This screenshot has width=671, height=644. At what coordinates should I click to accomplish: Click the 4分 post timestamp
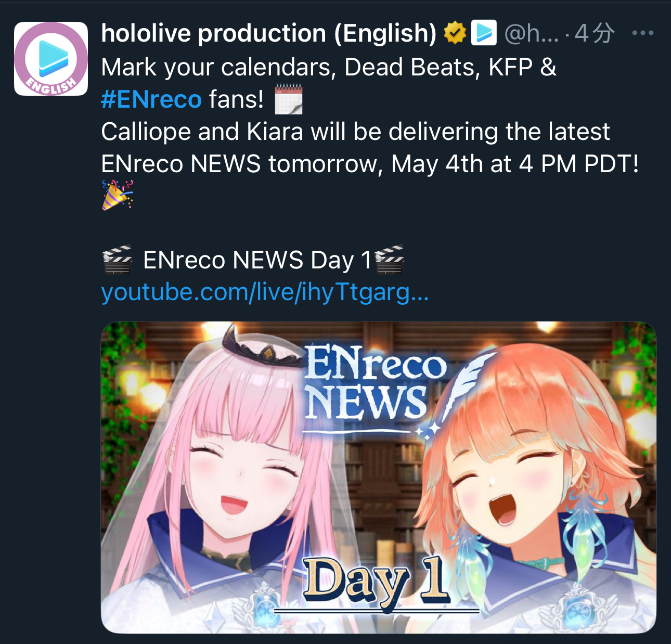[595, 33]
